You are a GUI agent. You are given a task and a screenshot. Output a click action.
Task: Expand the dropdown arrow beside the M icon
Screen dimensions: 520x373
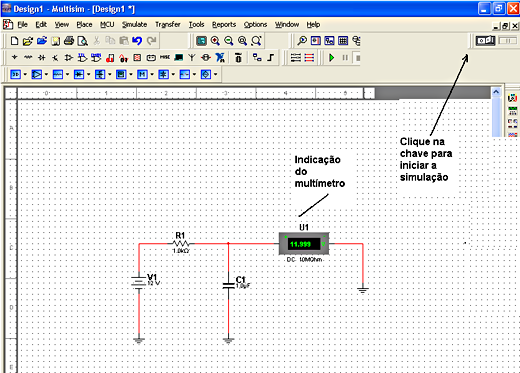[x=152, y=74]
